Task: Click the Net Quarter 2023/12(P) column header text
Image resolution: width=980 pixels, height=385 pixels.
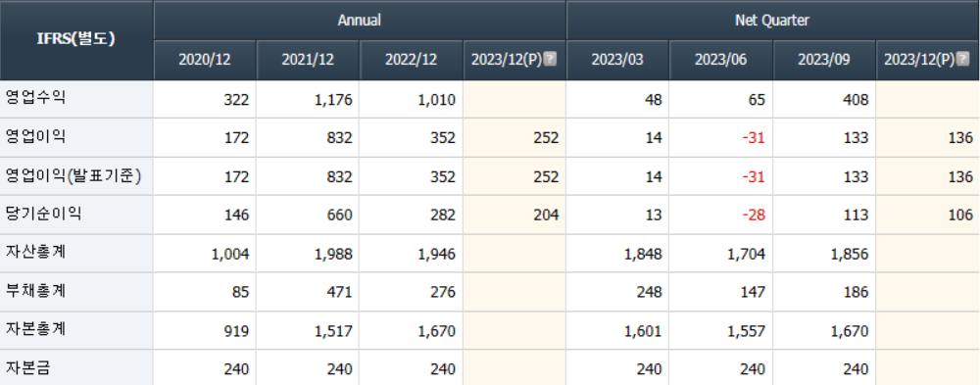Action: click(919, 60)
